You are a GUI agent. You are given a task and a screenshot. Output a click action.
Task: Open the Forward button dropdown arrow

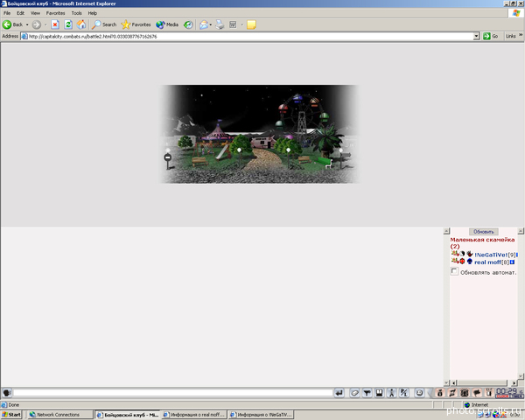coord(45,24)
